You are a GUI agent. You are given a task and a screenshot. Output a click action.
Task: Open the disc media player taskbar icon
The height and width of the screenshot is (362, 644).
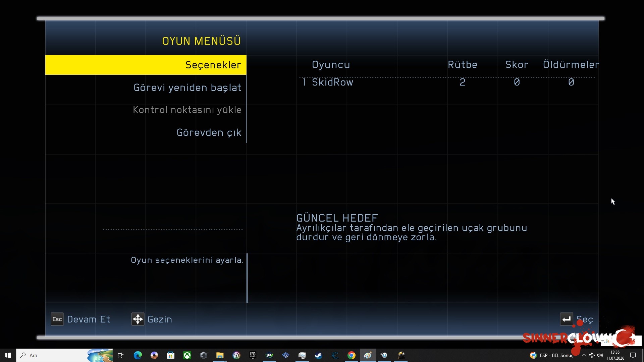tap(154, 355)
